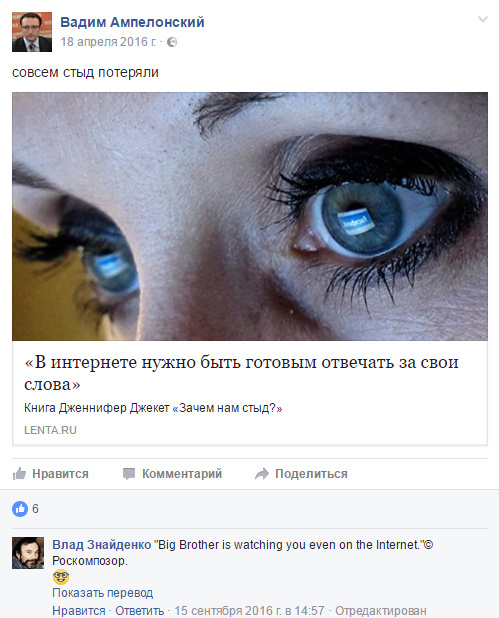The height and width of the screenshot is (618, 499).
Task: Open the post options chevron dropdown
Action: tap(482, 19)
